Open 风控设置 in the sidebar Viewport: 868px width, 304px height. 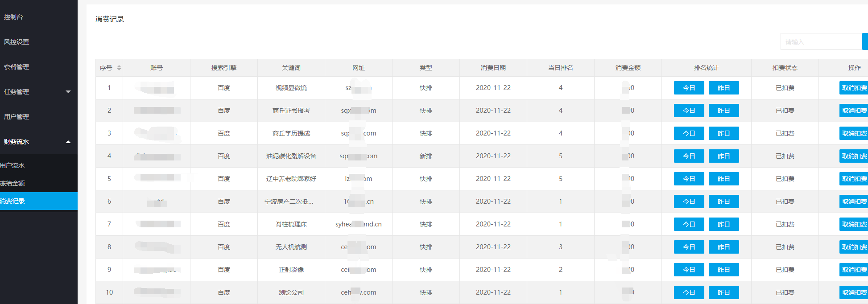17,42
